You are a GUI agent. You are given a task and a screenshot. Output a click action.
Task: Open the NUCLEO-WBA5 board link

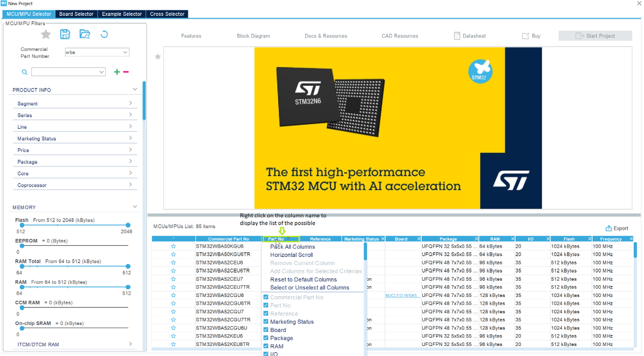click(402, 295)
